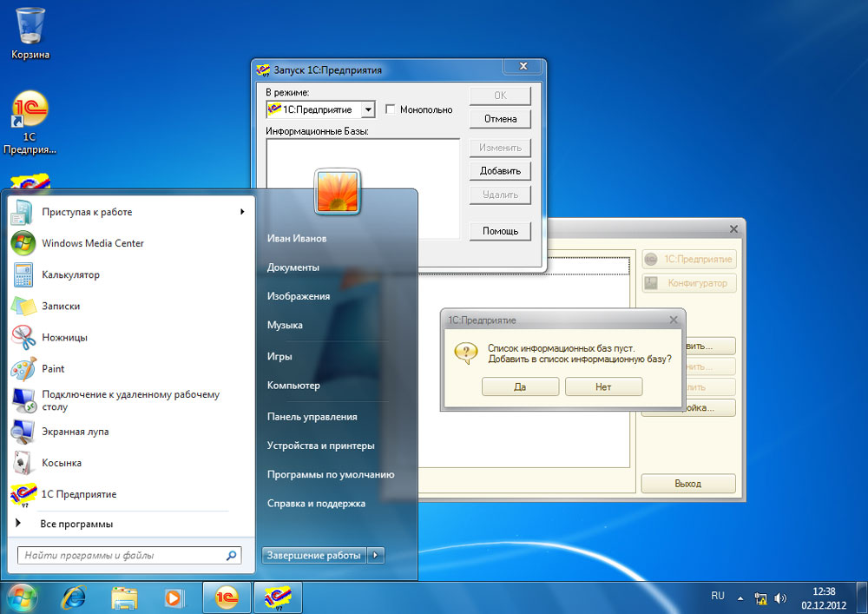
Task: Open Internet Explorer from the taskbar
Action: 74,597
